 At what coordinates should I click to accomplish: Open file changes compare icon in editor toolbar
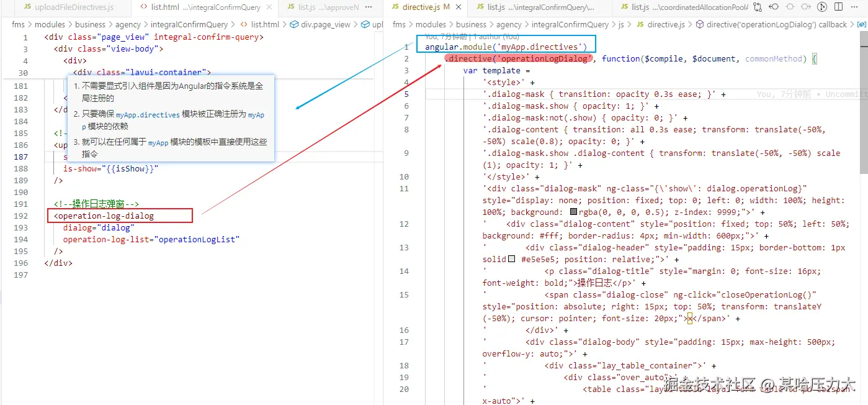758,7
